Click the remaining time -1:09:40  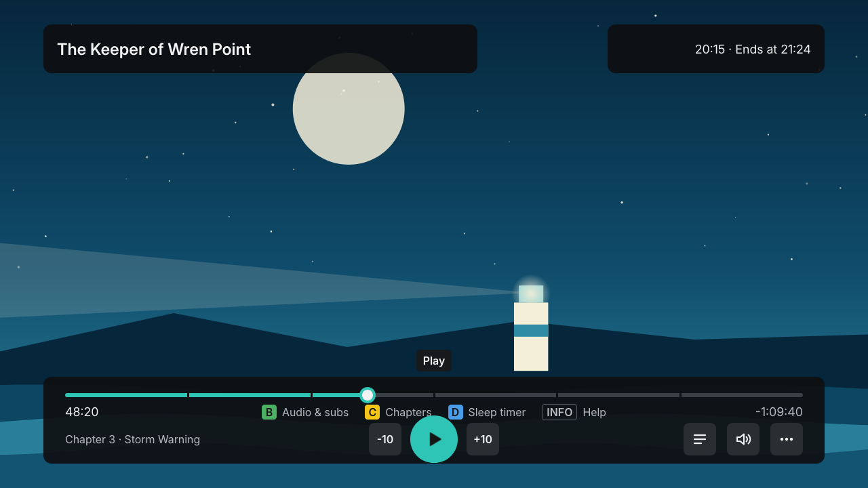point(779,412)
